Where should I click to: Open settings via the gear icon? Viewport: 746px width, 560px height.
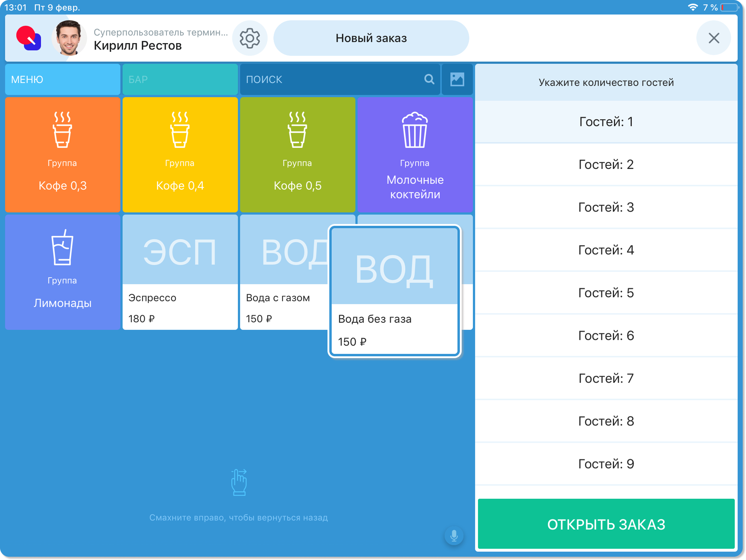250,38
